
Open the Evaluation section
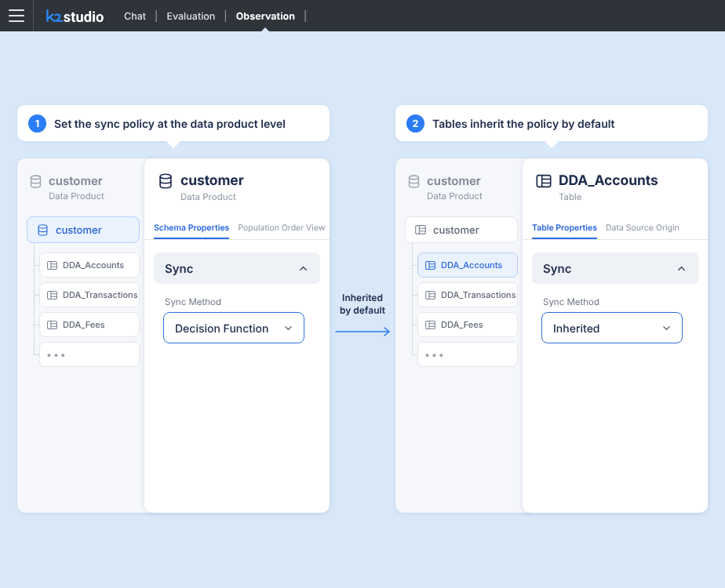point(191,16)
